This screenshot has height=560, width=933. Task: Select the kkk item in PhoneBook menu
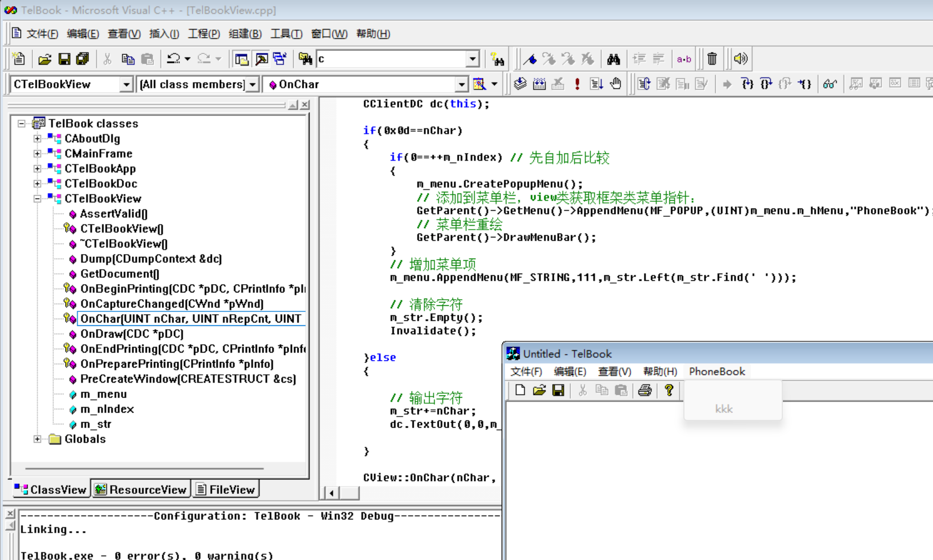click(723, 409)
